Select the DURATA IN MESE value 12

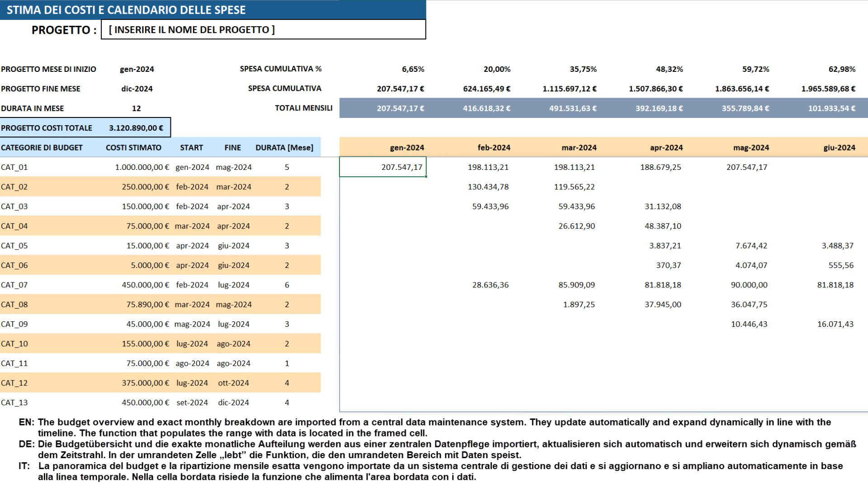coord(137,108)
